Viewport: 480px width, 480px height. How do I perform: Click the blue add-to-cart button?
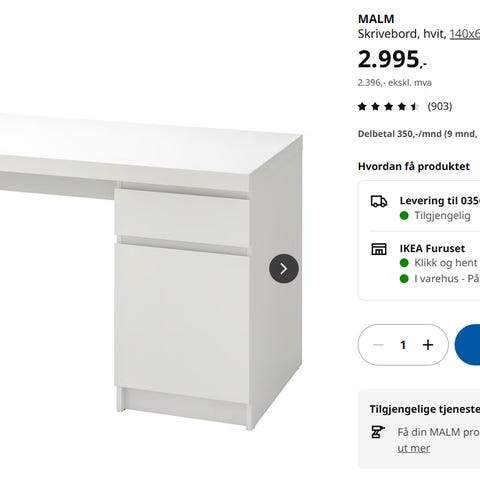point(467,345)
